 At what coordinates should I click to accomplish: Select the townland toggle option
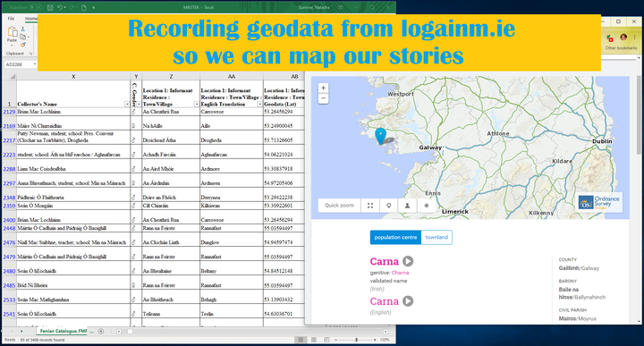coord(436,237)
